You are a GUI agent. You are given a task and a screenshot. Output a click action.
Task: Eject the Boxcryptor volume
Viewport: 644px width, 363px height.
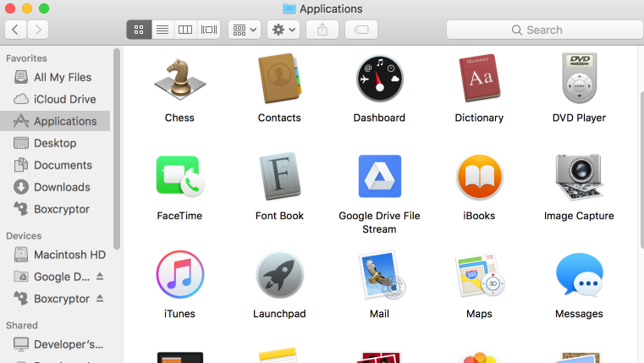pos(100,298)
